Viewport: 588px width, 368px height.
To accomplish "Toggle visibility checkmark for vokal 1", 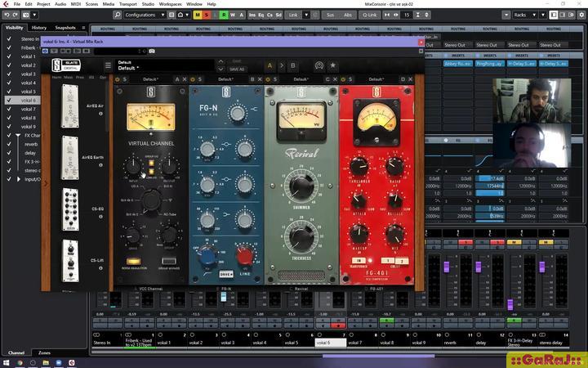I will coord(9,56).
